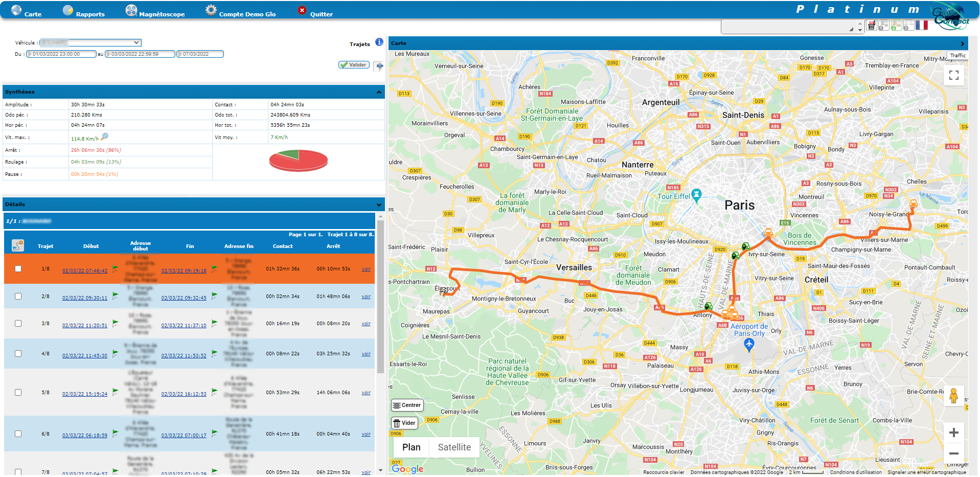The image size is (980, 477).
Task: Open the Véhicule dropdown
Action: [90, 42]
